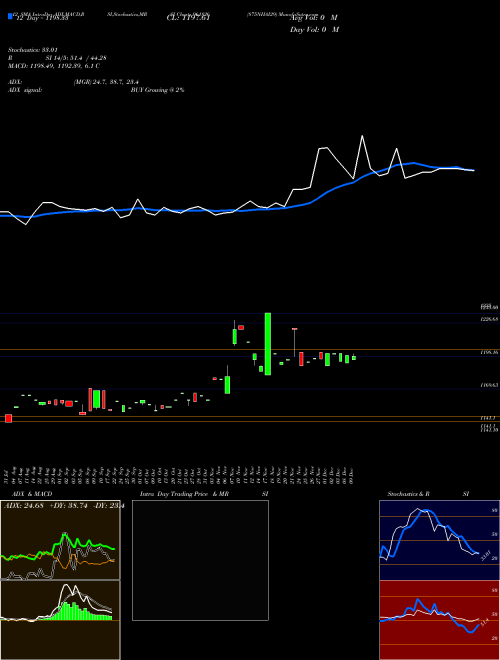
Task: Click the 'Stochastics: 33.01' readout
Action: [32, 50]
